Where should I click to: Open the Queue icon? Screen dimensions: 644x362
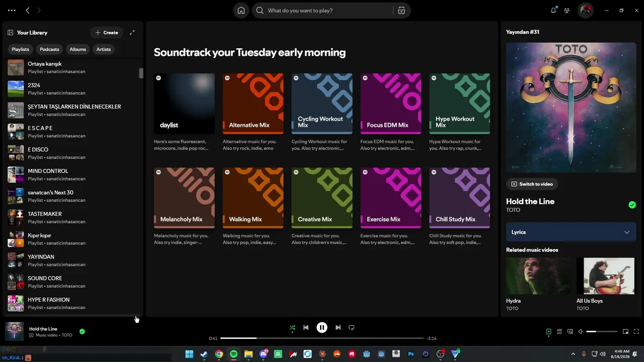tap(559, 332)
